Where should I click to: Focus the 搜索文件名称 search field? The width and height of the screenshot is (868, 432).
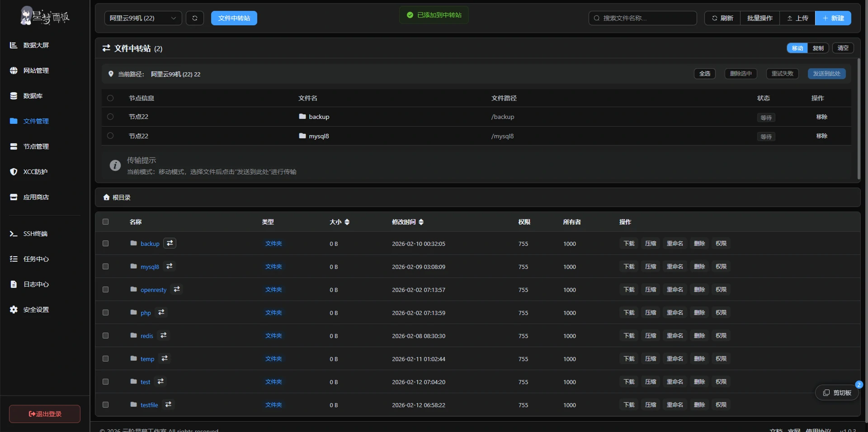(x=642, y=18)
